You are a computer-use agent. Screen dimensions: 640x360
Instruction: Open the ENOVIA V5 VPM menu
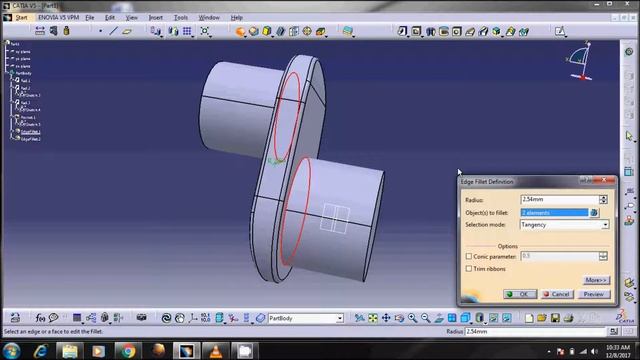pos(58,18)
